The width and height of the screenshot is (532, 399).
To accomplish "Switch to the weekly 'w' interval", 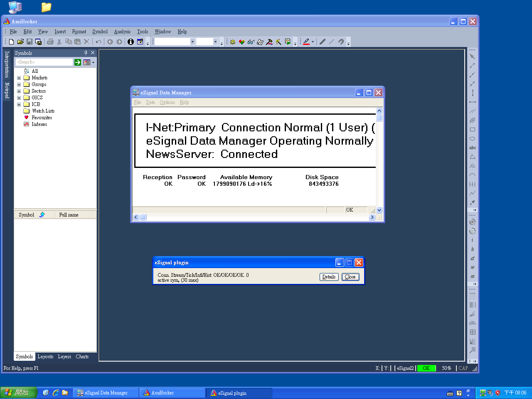I will tap(473, 268).
